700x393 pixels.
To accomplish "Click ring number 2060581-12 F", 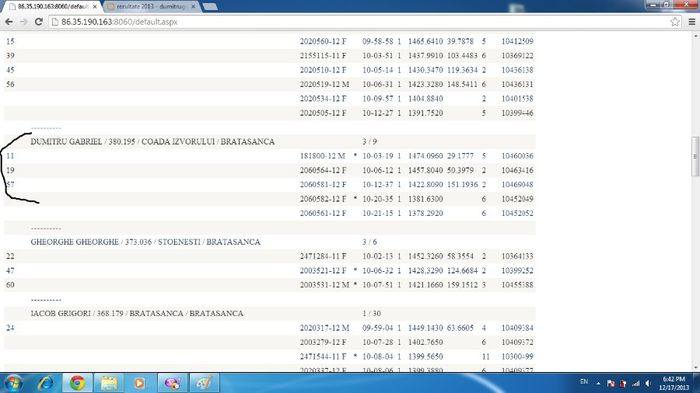I will point(323,184).
